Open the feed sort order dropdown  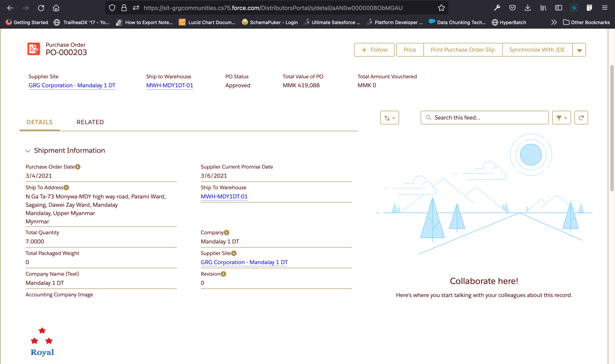pyautogui.click(x=389, y=118)
